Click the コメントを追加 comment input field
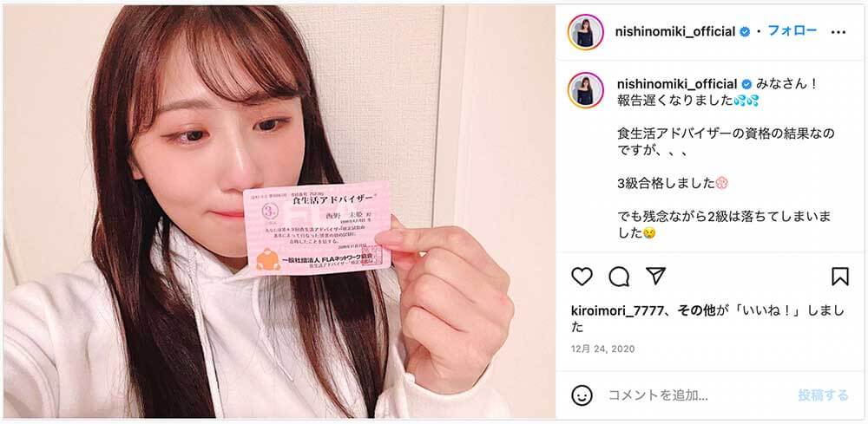The width and height of the screenshot is (868, 424). (698, 395)
